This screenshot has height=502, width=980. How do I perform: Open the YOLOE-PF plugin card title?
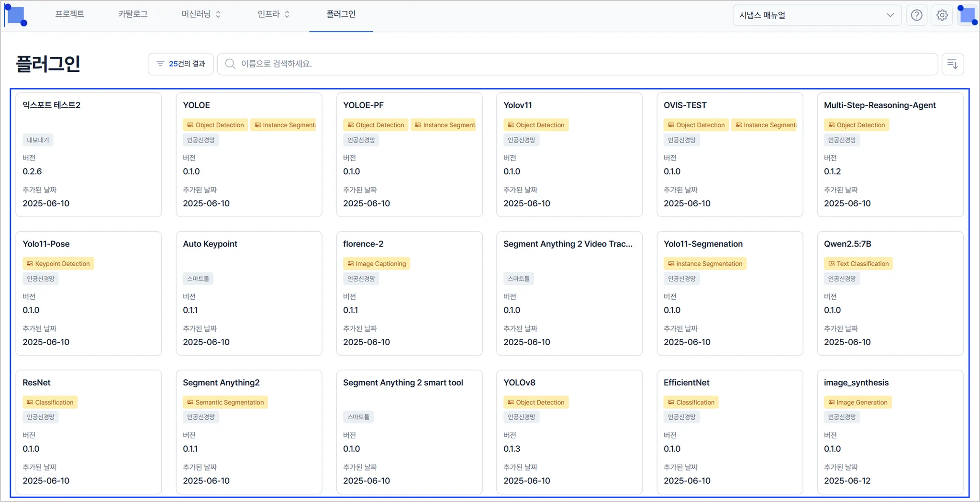click(x=363, y=105)
